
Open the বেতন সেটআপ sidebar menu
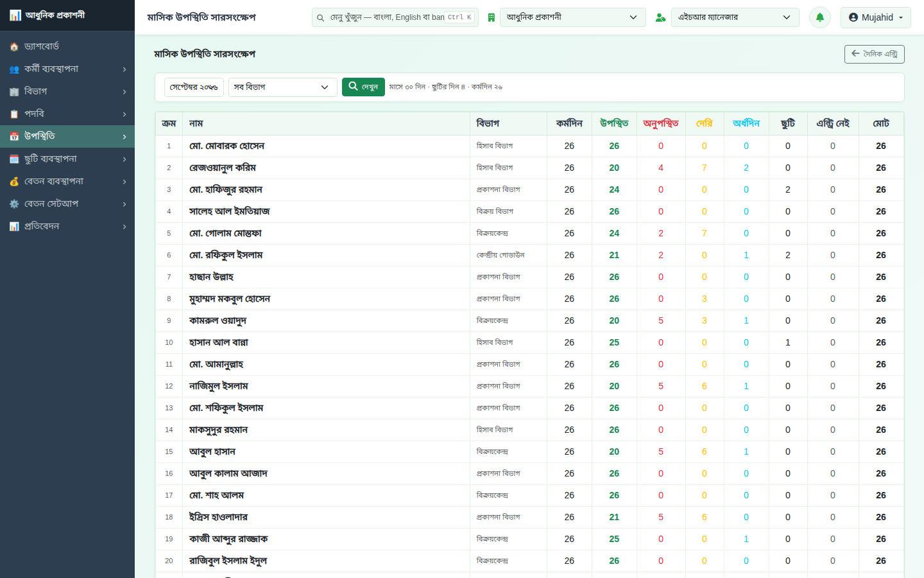(67, 204)
